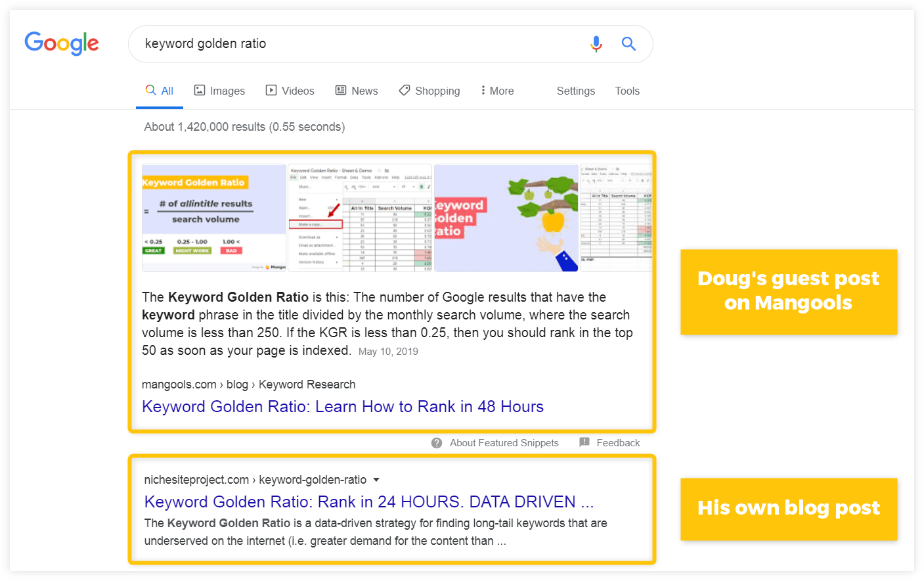Activate voice search microphone icon
The width and height of the screenshot is (924, 581).
596,44
